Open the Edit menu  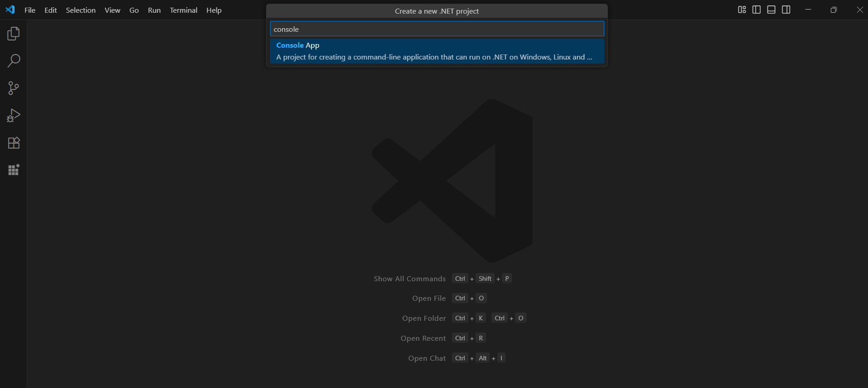(x=50, y=10)
